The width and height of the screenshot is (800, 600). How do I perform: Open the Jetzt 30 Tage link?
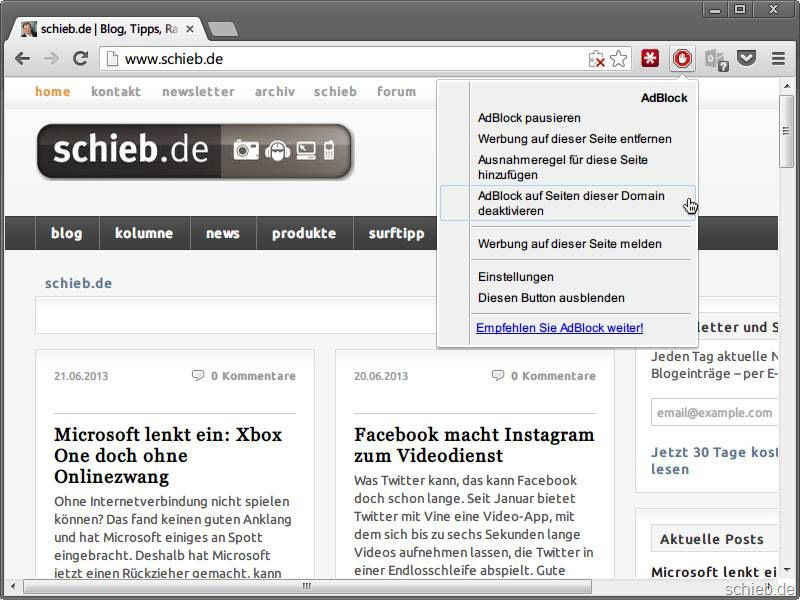(714, 461)
